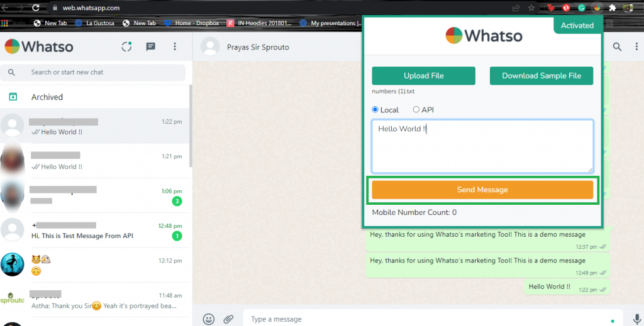Open the conversation three-dot menu

point(636,46)
